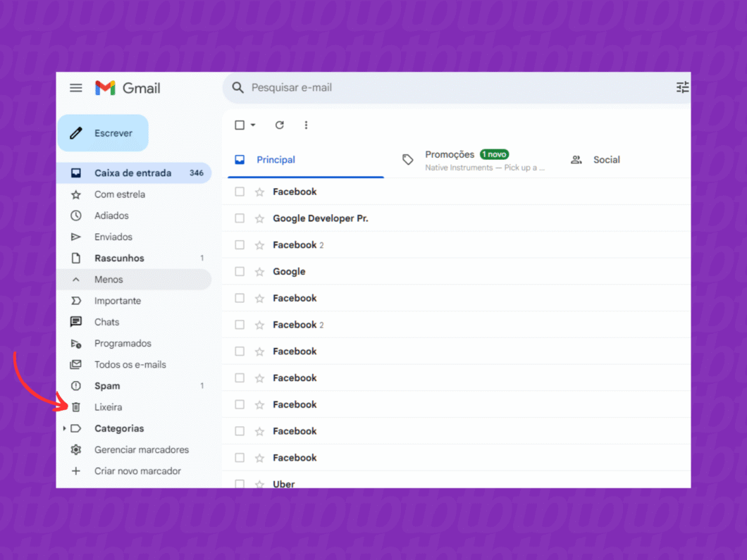Click the Caixa de entrada inbox icon
This screenshot has width=747, height=560.
tap(75, 173)
